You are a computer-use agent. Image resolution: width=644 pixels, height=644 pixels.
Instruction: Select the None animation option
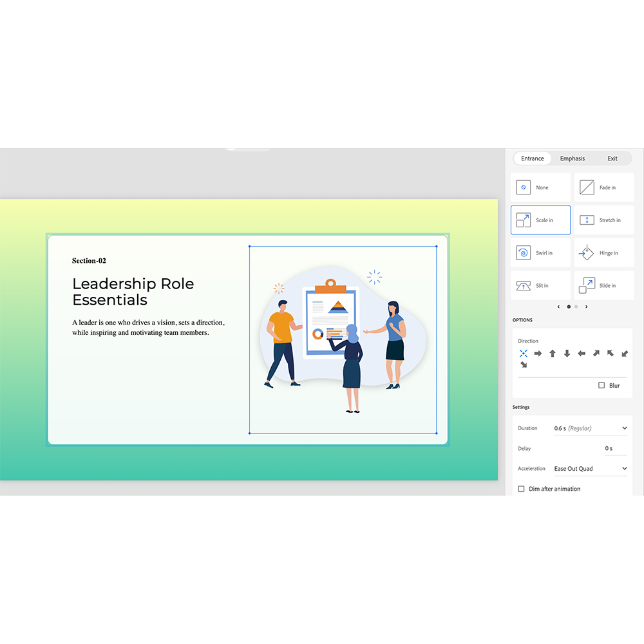tap(540, 187)
